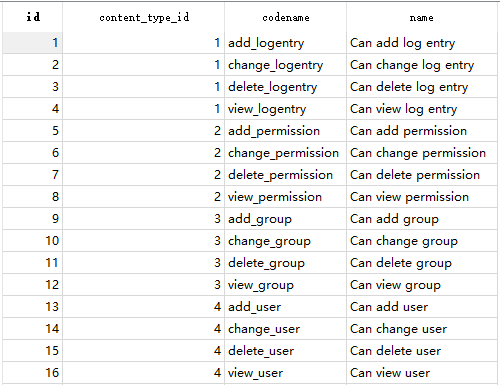Viewport: 500px width, 385px height.
Task: Select the name column header
Action: click(x=422, y=17)
